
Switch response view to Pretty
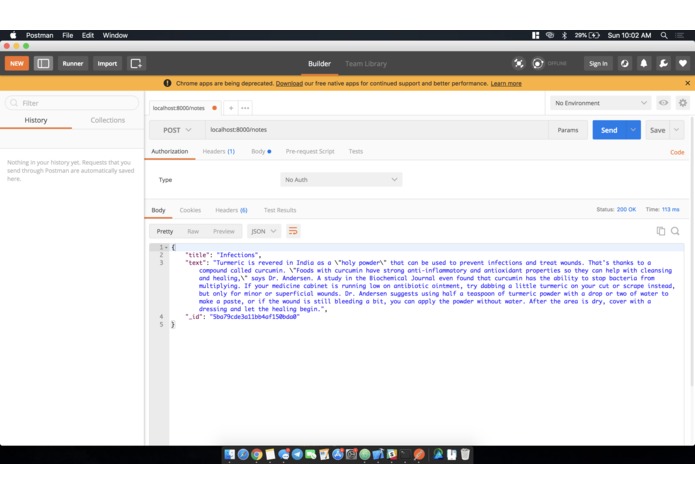coord(164,231)
